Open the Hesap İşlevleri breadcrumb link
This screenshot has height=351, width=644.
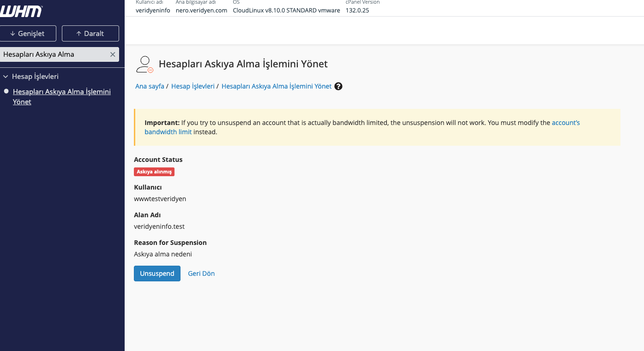click(x=193, y=86)
